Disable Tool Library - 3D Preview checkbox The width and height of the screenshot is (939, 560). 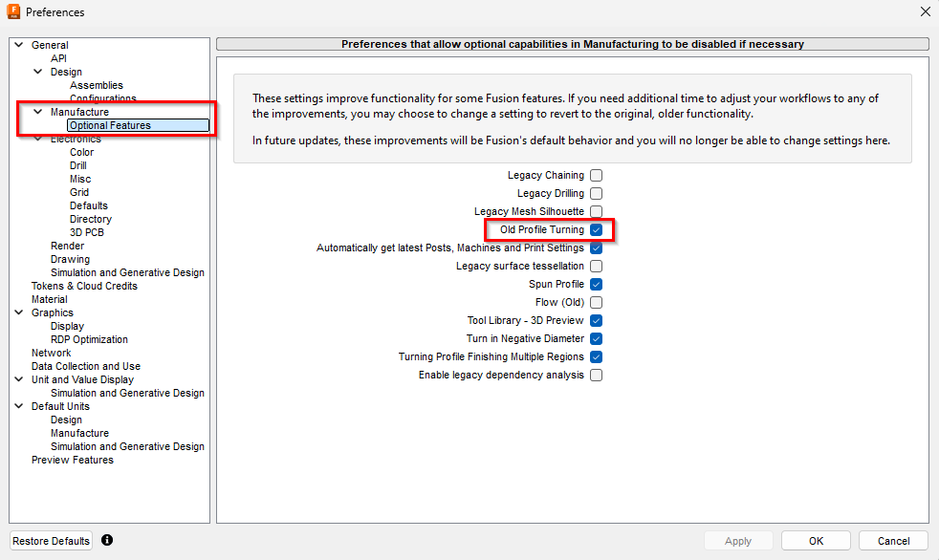point(596,321)
